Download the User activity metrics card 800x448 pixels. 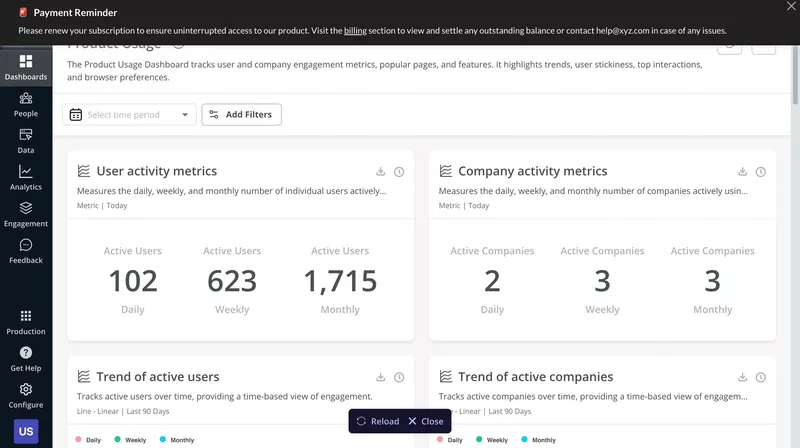(381, 172)
